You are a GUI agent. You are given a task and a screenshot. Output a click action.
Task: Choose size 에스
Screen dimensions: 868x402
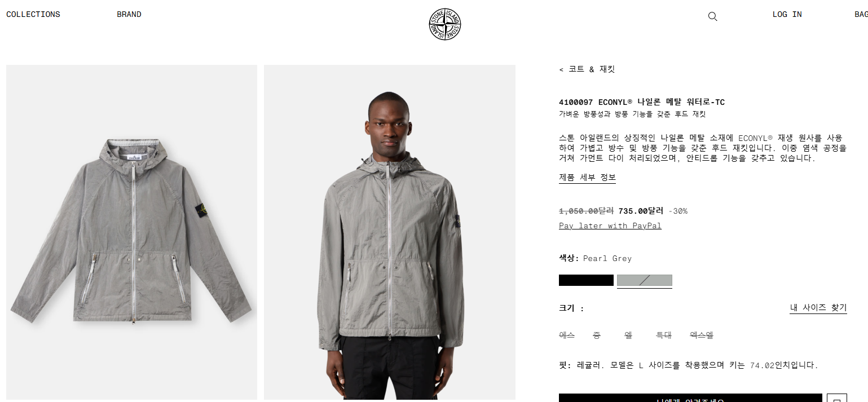coord(567,335)
